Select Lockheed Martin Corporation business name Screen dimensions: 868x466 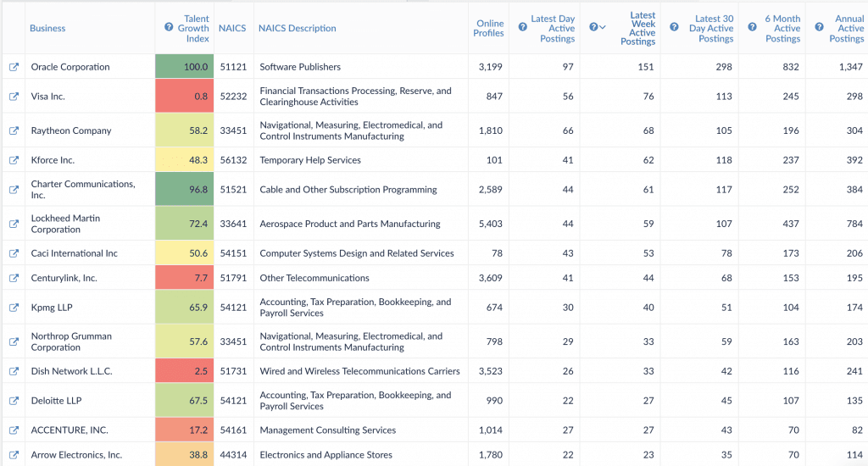point(66,224)
